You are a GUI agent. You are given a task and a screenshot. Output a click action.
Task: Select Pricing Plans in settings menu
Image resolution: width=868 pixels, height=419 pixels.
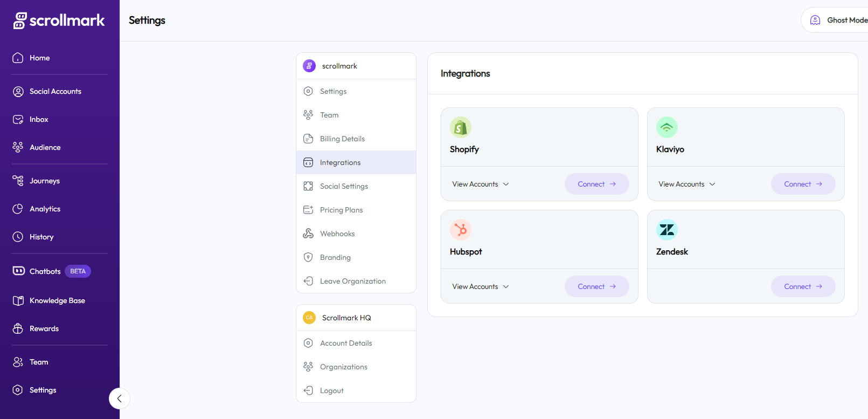[341, 210]
